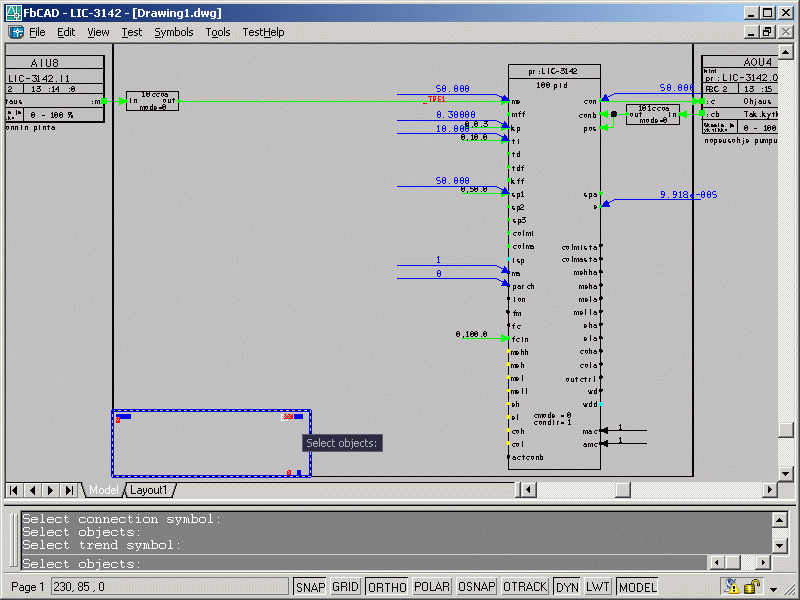
Task: Open the Symbols menu
Action: click(x=173, y=32)
